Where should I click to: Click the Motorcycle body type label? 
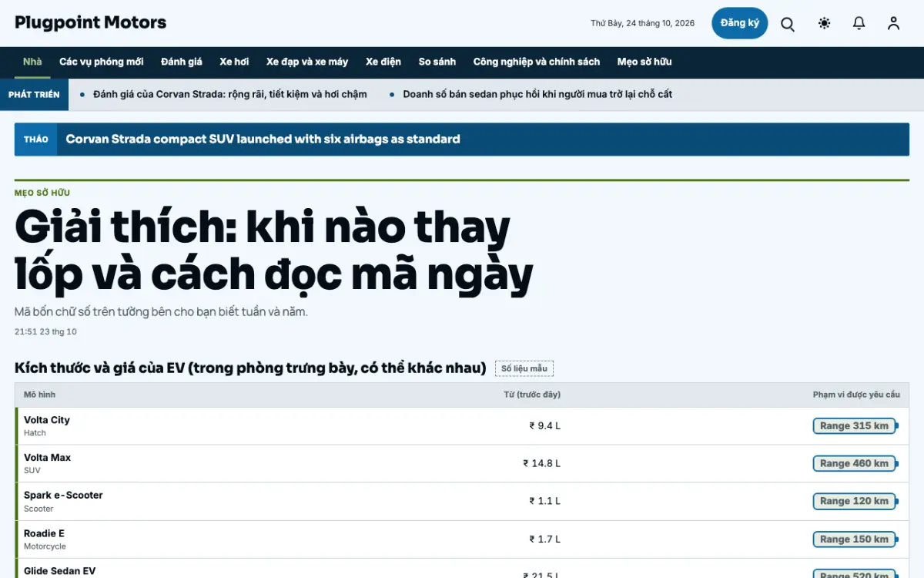point(45,546)
